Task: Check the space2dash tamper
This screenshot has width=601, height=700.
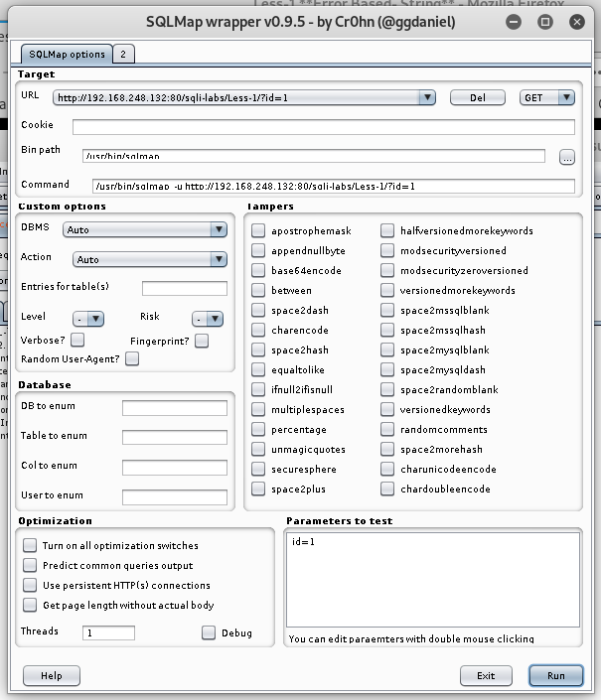Action: click(258, 310)
